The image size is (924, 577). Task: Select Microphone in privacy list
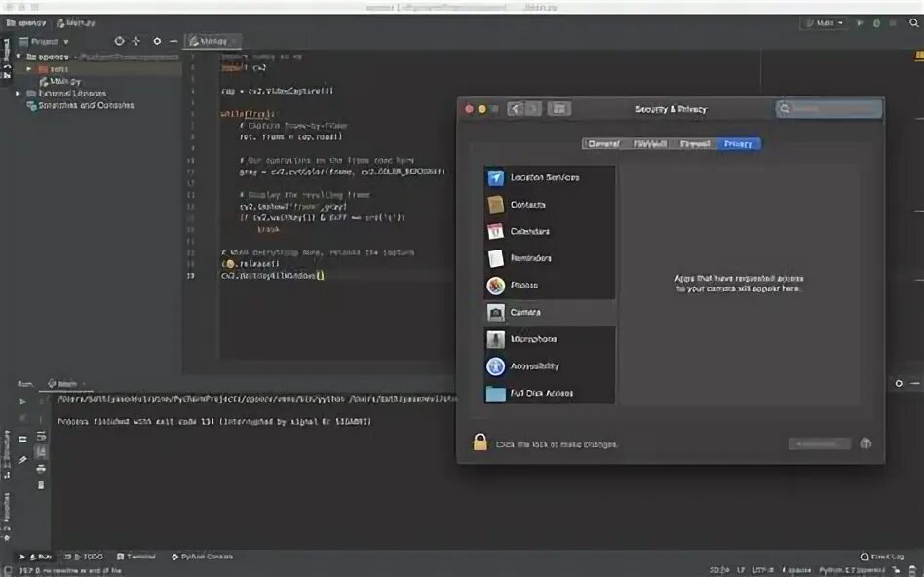[549, 339]
